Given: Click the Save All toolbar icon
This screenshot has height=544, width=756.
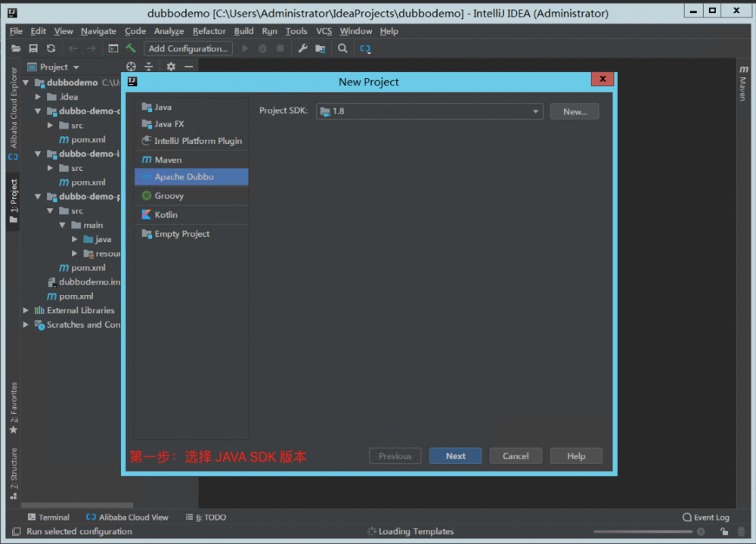Looking at the screenshot, I should 33,48.
